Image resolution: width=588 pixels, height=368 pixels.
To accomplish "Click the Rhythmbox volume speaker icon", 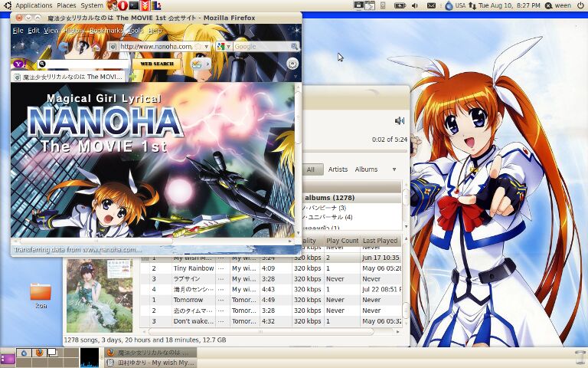I will 400,120.
